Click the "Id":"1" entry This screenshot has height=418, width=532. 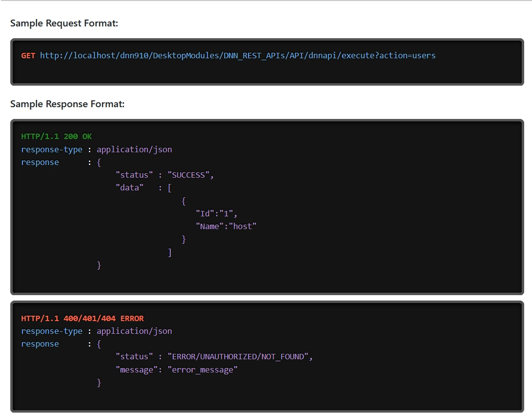click(216, 213)
